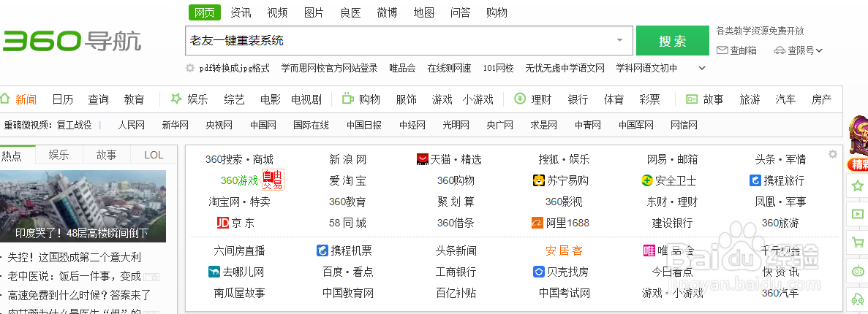
Task: Click the 查限号 car icon
Action: pos(780,50)
